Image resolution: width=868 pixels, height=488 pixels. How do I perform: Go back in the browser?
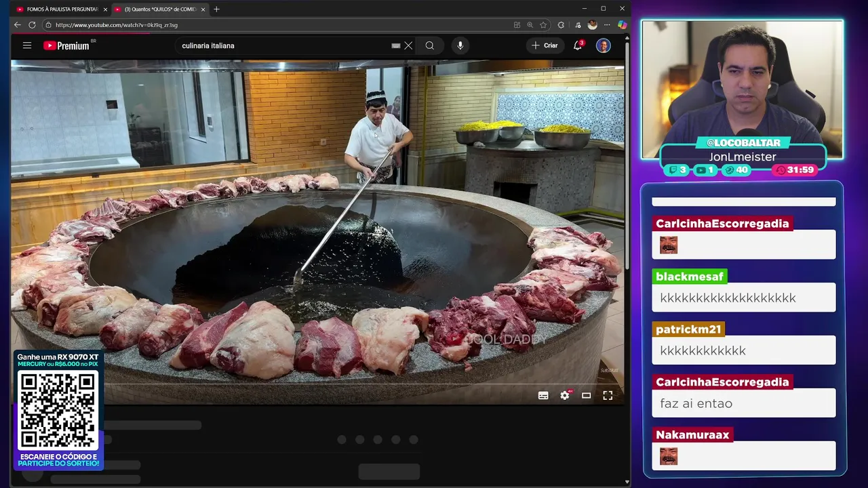[18, 25]
